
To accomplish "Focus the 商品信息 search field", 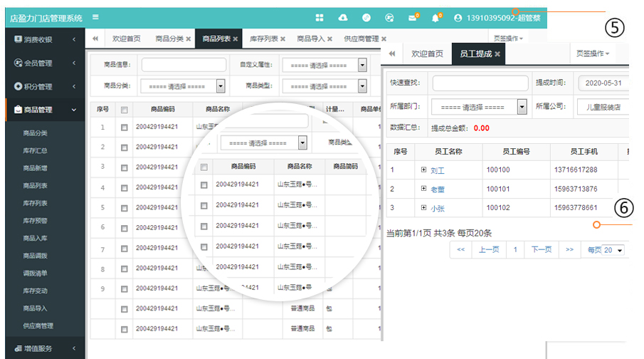I will pyautogui.click(x=184, y=65).
